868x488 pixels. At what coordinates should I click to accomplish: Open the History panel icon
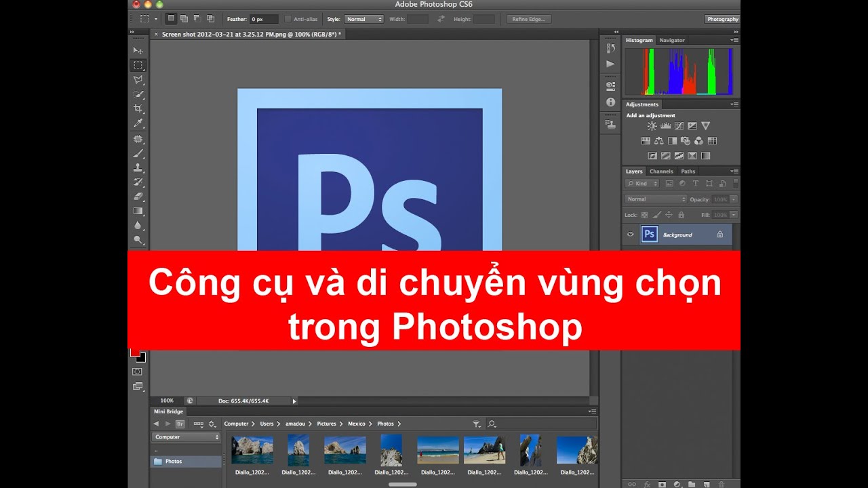click(x=610, y=48)
